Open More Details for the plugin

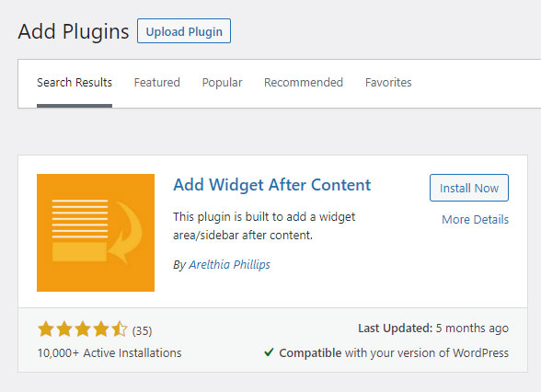click(x=475, y=219)
